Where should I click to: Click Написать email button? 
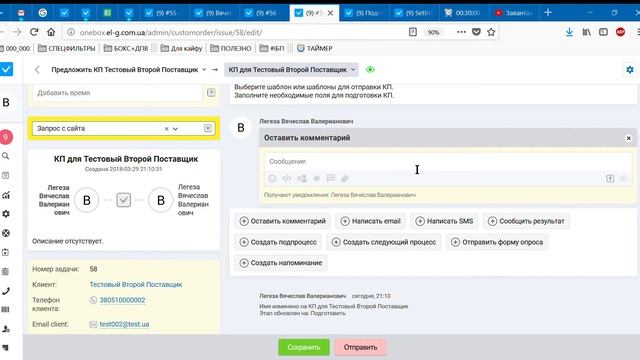[370, 221]
